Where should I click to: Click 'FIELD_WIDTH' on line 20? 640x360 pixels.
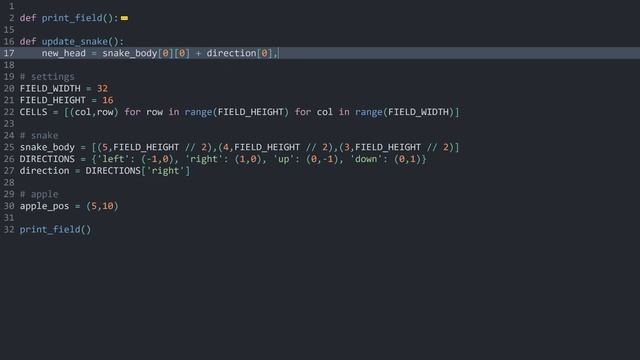tap(50, 89)
